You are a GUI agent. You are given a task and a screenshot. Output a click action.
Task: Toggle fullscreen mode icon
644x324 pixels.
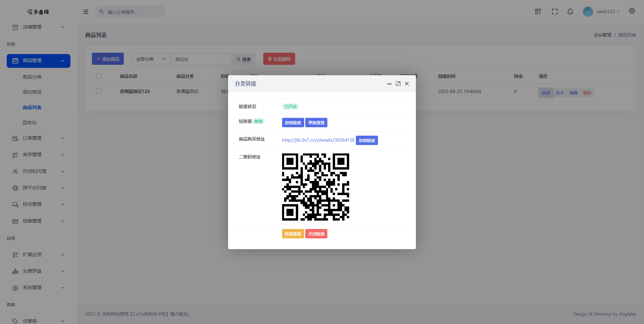click(x=555, y=11)
